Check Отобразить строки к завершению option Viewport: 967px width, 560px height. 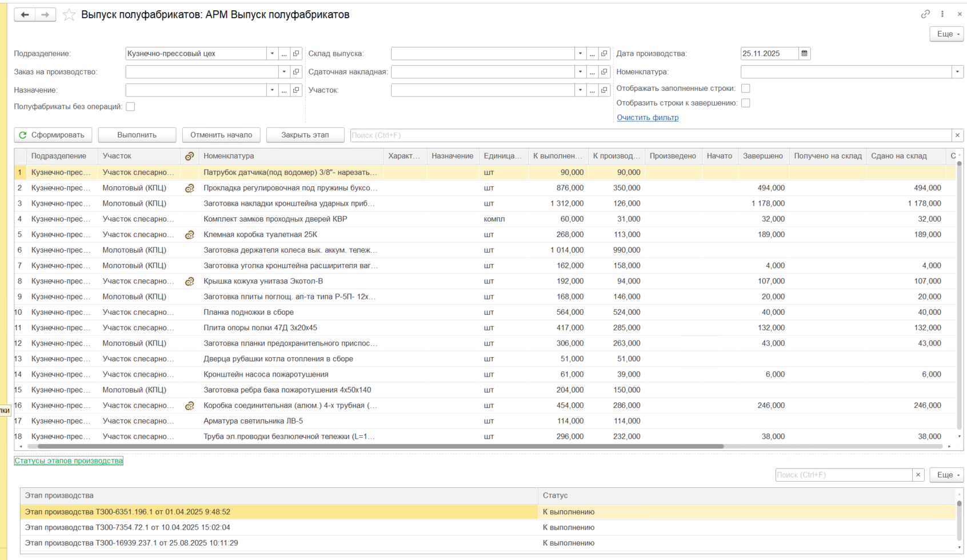point(745,103)
